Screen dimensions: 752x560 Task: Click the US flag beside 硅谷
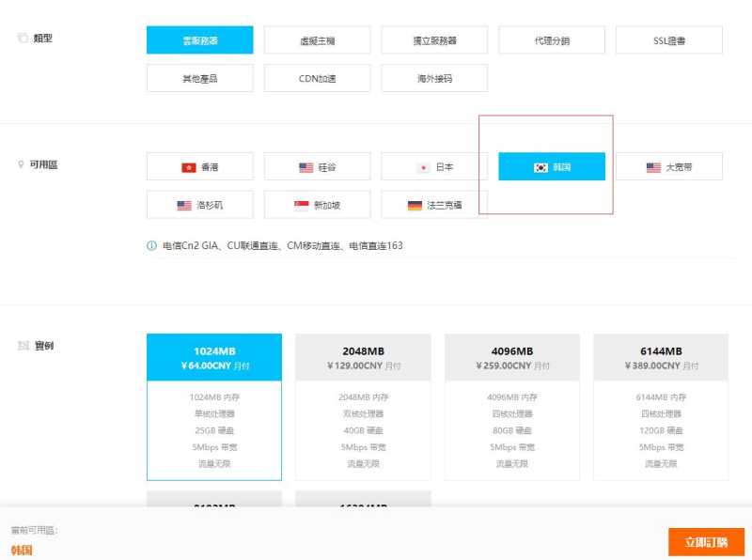pyautogui.click(x=305, y=167)
